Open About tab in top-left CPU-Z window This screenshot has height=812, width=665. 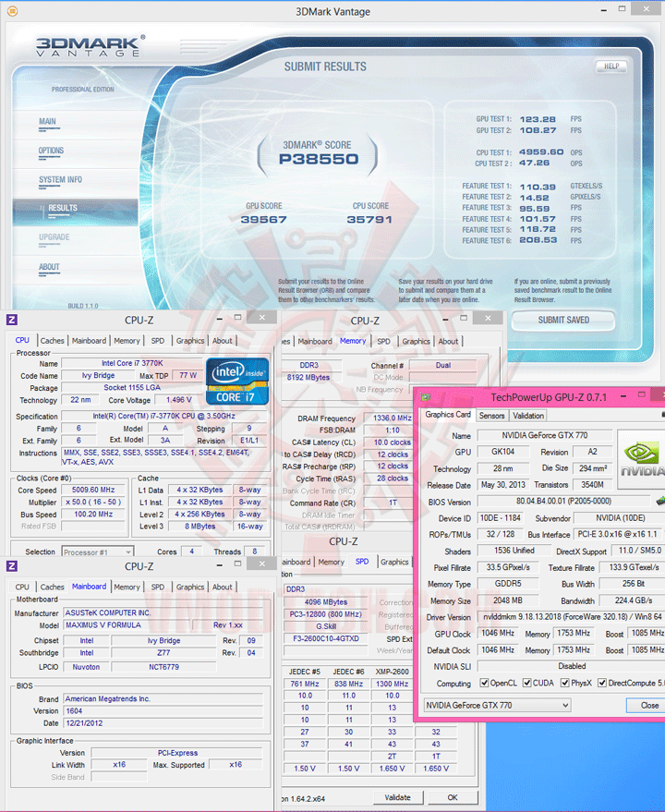coord(223,341)
